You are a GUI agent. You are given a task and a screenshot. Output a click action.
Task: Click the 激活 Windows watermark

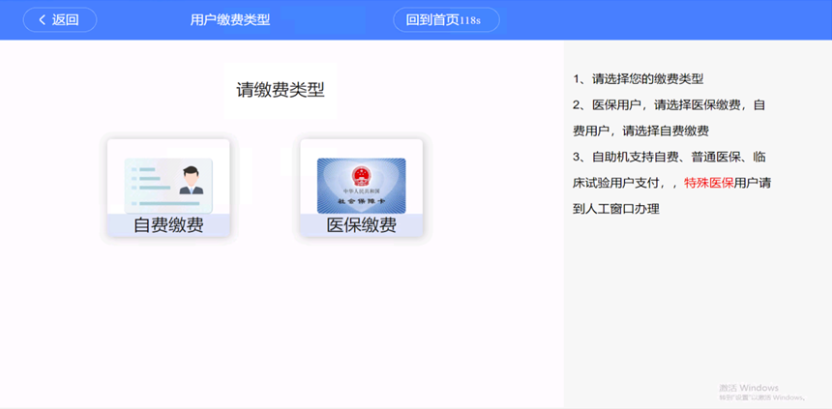(748, 388)
